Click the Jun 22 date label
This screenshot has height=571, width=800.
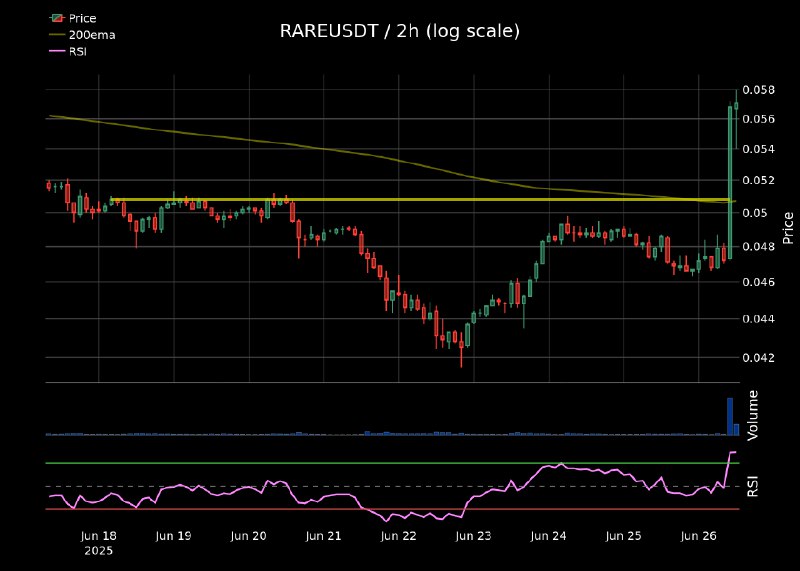(398, 536)
